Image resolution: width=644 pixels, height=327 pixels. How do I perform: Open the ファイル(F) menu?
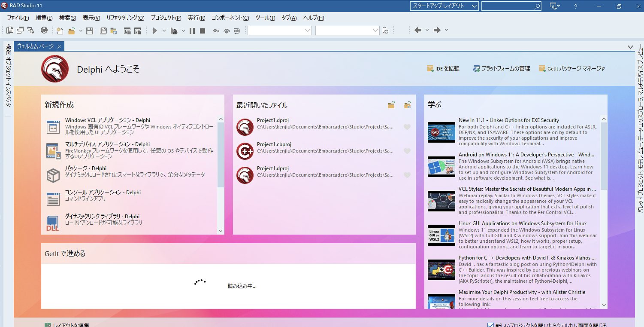(x=18, y=18)
